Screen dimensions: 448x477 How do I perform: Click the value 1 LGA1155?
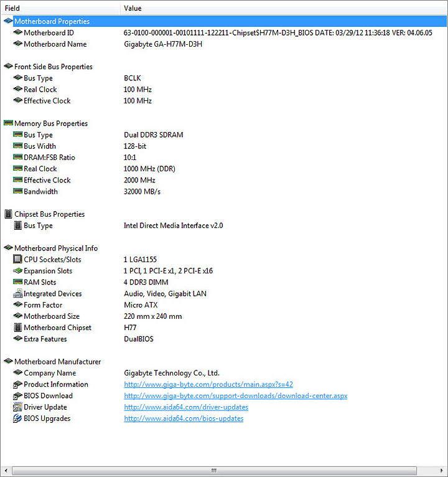pyautogui.click(x=140, y=260)
